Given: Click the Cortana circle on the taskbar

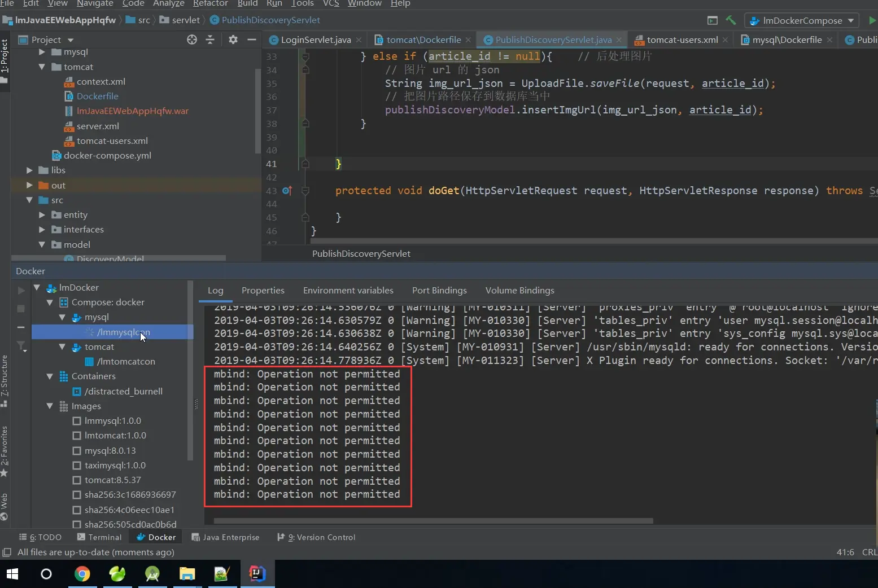Looking at the screenshot, I should tap(46, 574).
